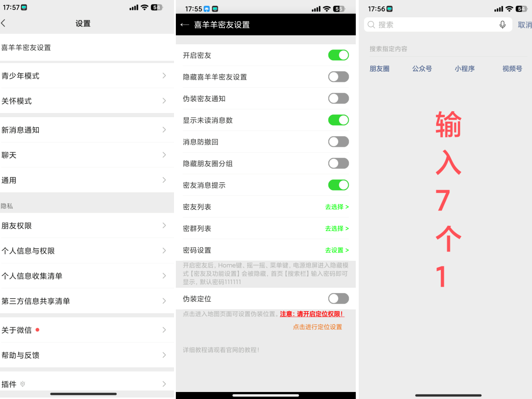This screenshot has width=532, height=399.
Task: Tap the 设置 page title
Action: pos(83,24)
